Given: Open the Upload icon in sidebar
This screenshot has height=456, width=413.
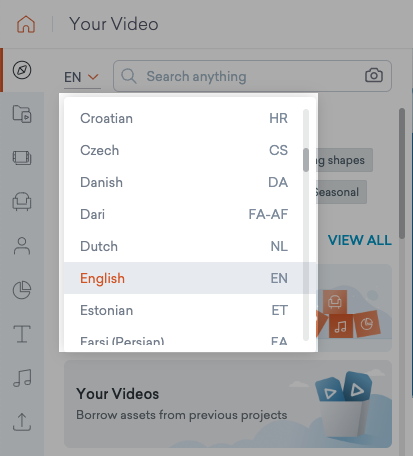Looking at the screenshot, I should [x=22, y=422].
